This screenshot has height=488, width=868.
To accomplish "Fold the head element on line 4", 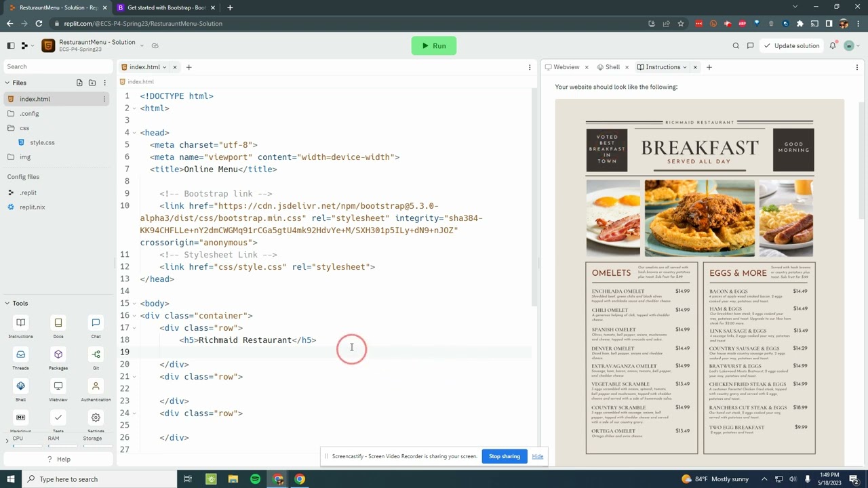I will coord(134,133).
